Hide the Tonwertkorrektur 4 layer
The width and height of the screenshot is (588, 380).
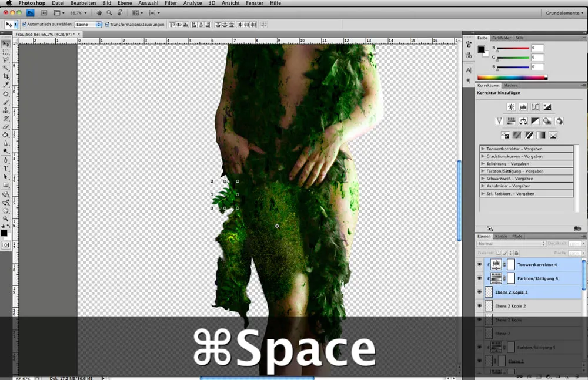coord(479,264)
